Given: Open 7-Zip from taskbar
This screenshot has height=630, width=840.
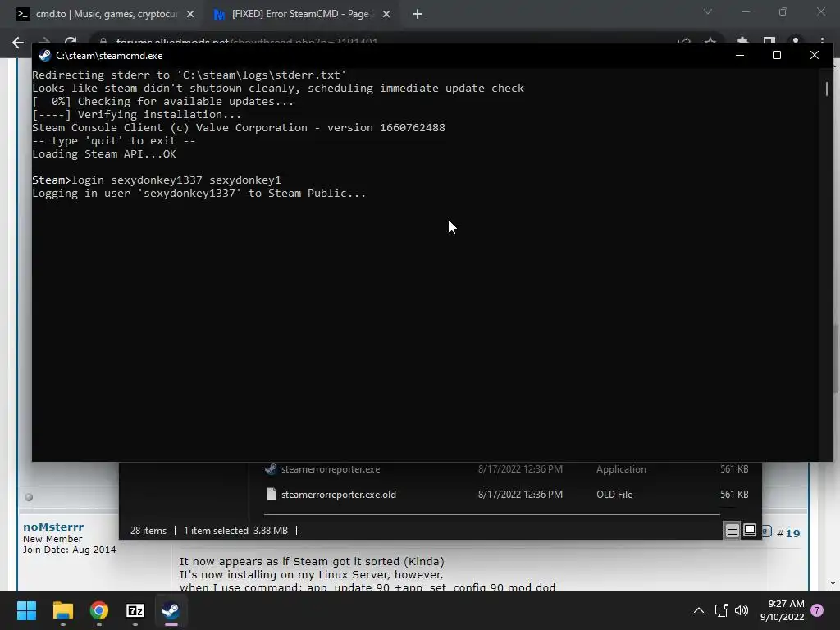Looking at the screenshot, I should (135, 610).
